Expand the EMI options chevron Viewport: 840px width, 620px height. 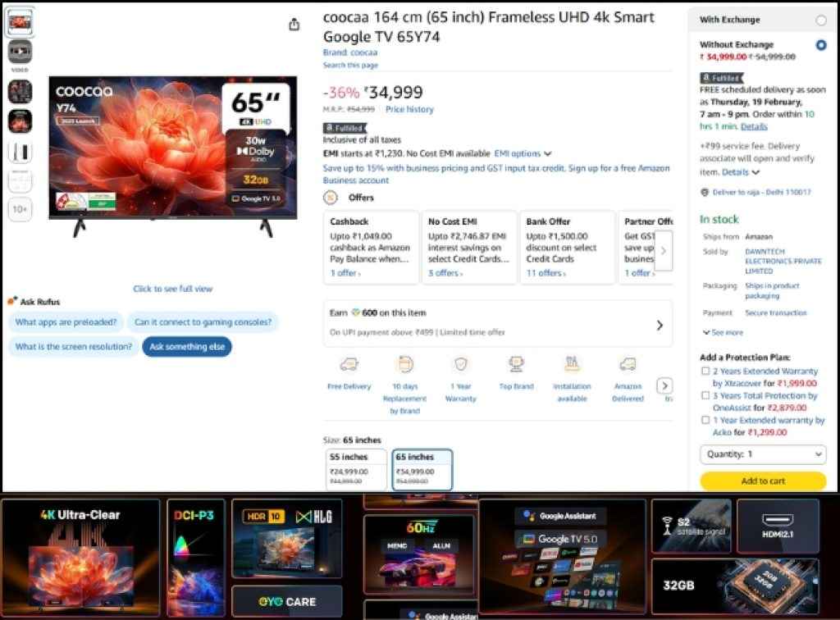(x=546, y=153)
